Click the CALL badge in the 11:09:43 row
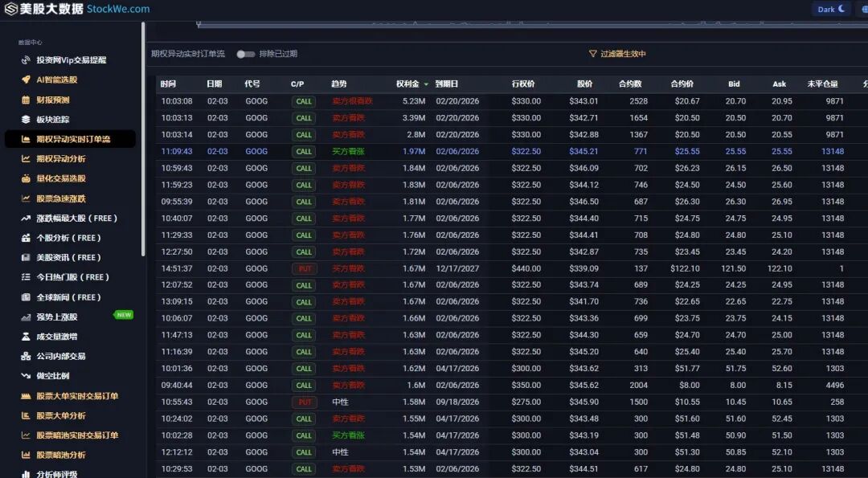Viewport: 868px width, 478px height. pos(303,152)
